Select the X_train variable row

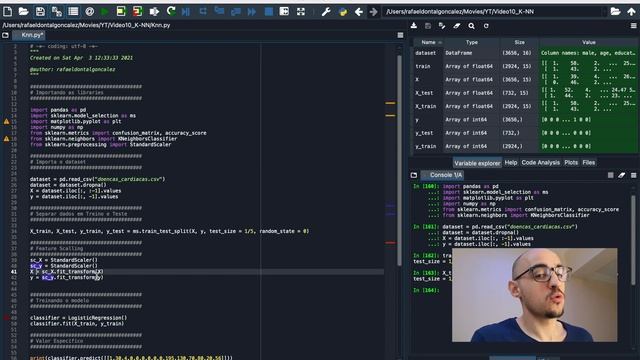click(525, 106)
